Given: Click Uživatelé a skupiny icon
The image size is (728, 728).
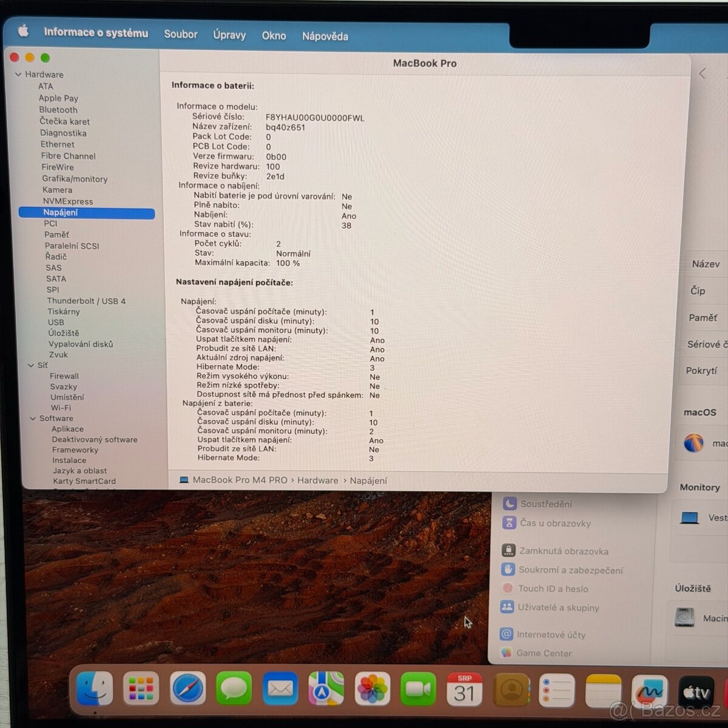Looking at the screenshot, I should coord(507,607).
